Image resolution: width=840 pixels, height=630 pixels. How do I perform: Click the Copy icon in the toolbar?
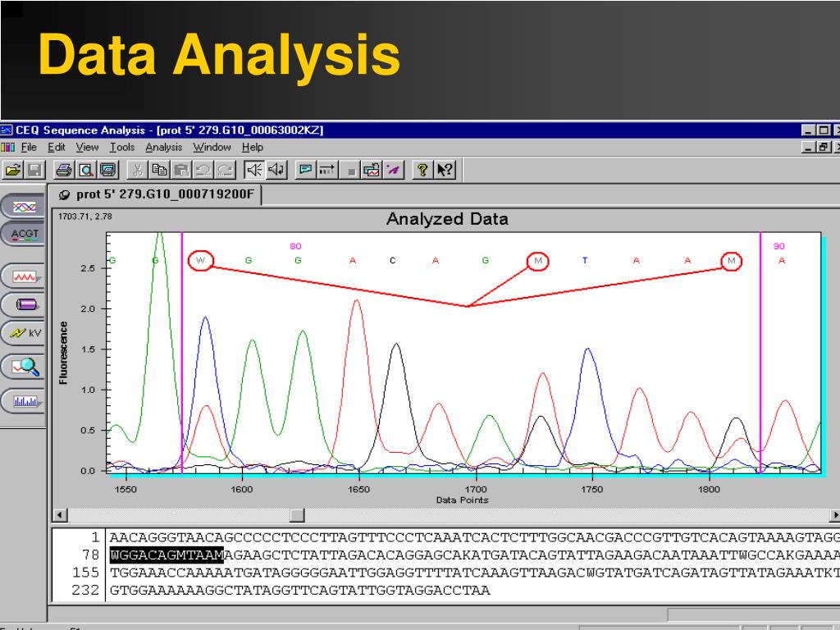click(x=159, y=171)
